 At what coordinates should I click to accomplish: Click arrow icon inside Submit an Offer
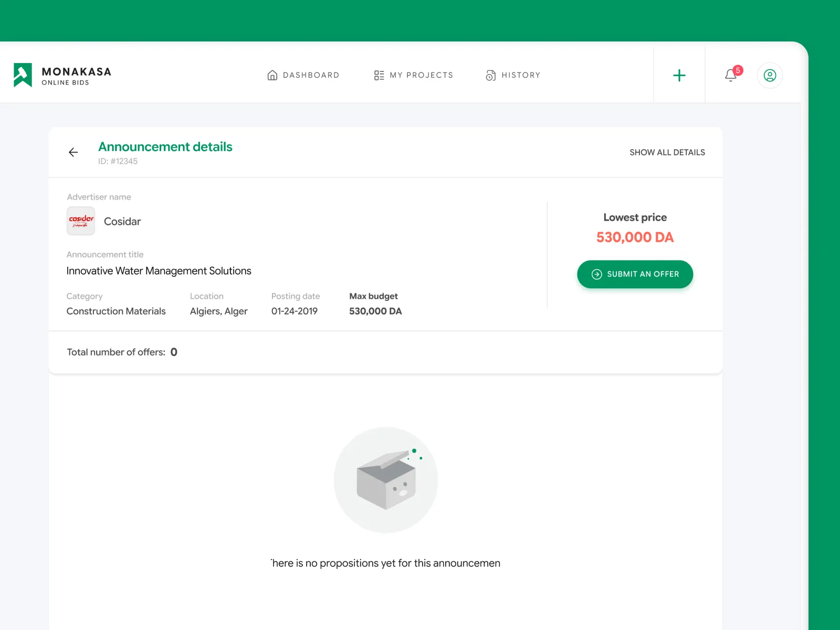(x=596, y=274)
